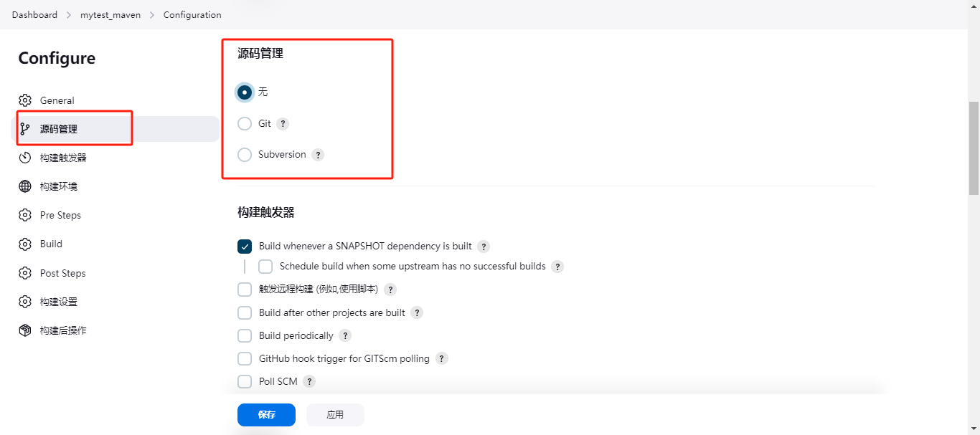
Task: Open help icon next to Git option
Action: [283, 124]
